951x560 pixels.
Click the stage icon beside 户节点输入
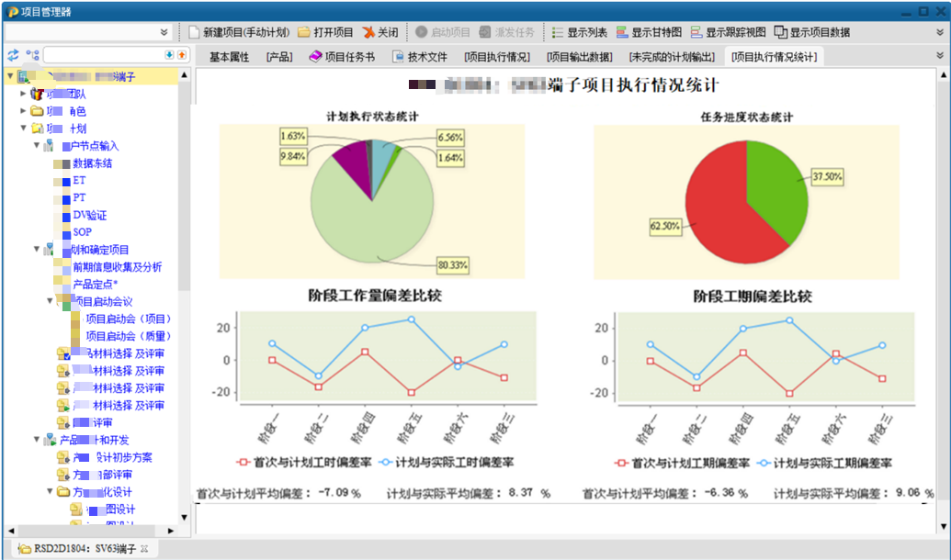pyautogui.click(x=49, y=145)
